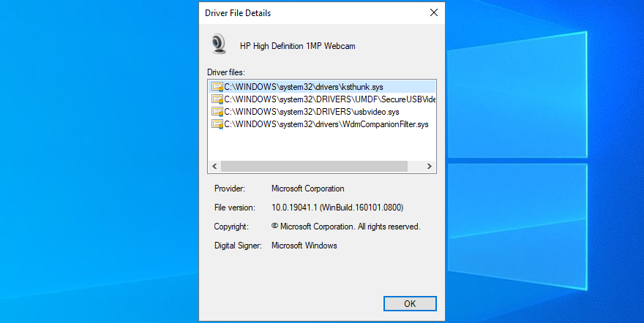Click the Driver File Details title bar text
Screen dimensions: 644x323
[238, 13]
